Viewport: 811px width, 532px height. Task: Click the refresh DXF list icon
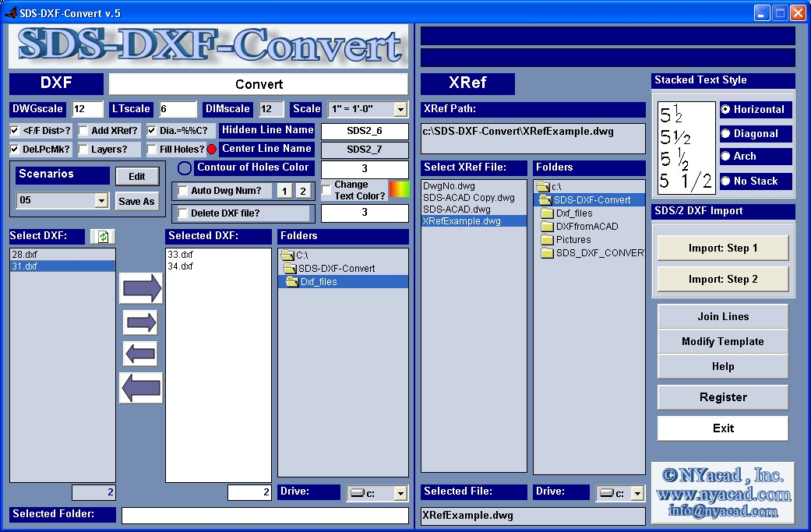coord(103,237)
